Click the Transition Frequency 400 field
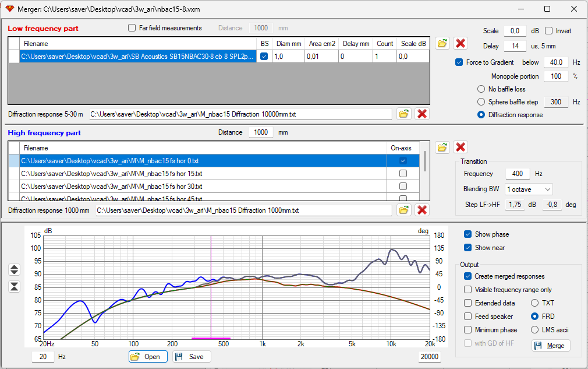 tap(518, 174)
